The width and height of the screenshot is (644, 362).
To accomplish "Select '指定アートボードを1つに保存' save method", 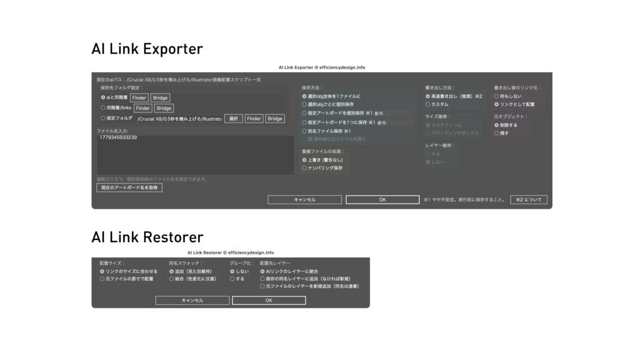I will (x=304, y=123).
